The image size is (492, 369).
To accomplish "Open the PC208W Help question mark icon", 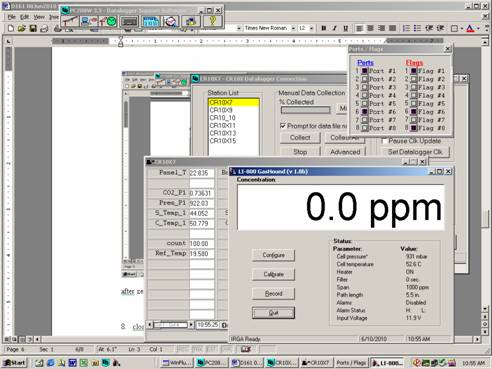I will click(213, 21).
